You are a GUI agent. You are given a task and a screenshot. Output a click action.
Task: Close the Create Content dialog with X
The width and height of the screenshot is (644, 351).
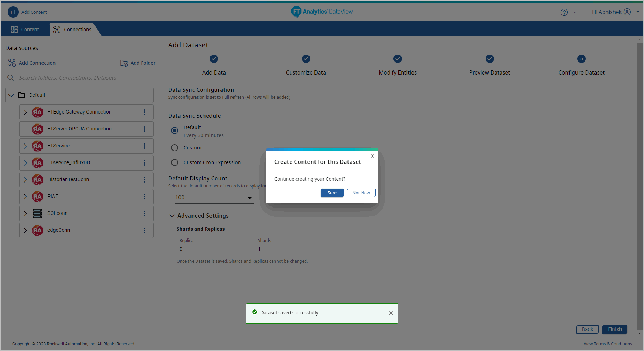[372, 156]
